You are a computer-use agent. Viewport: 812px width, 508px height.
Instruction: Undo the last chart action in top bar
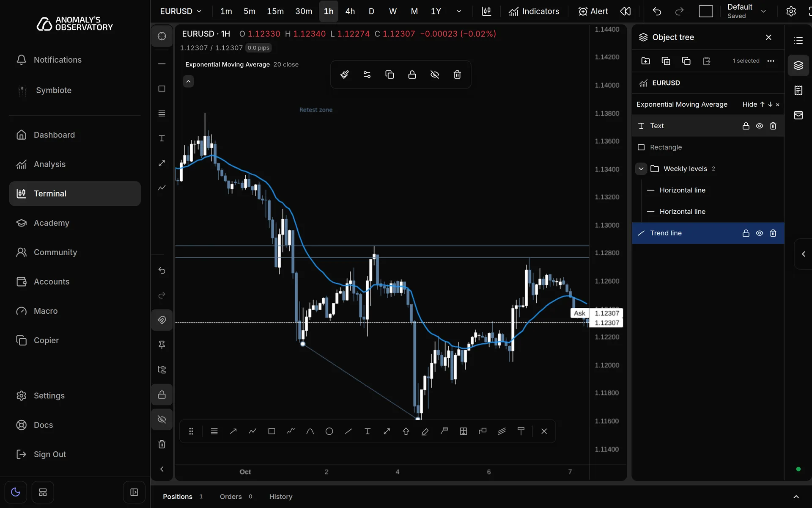[x=656, y=11]
